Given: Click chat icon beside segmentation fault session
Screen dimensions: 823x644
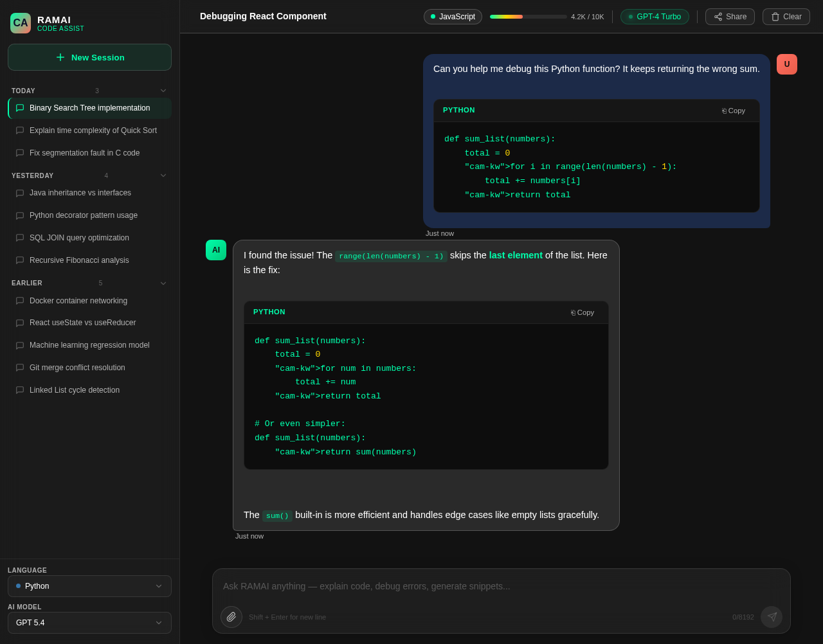Looking at the screenshot, I should tap(20, 153).
